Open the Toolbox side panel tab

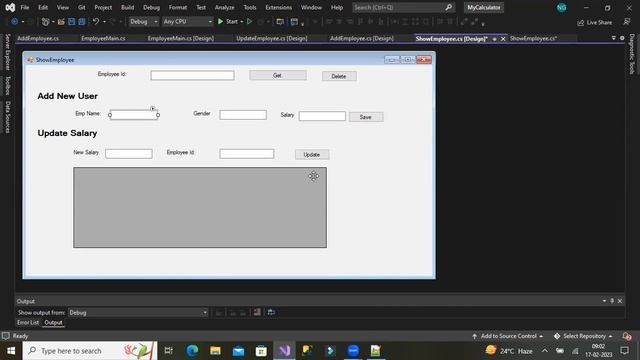click(x=7, y=85)
